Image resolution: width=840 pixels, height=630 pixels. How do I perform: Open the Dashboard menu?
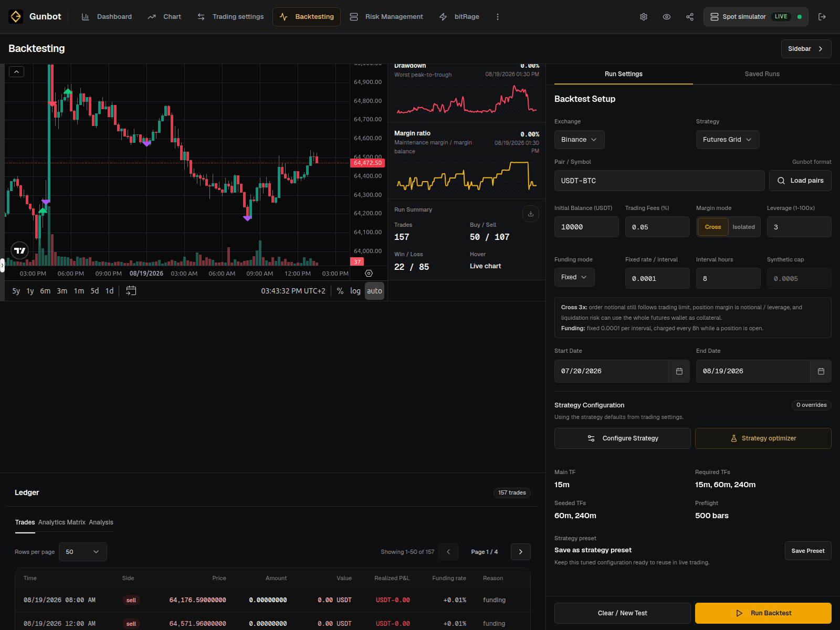point(107,17)
